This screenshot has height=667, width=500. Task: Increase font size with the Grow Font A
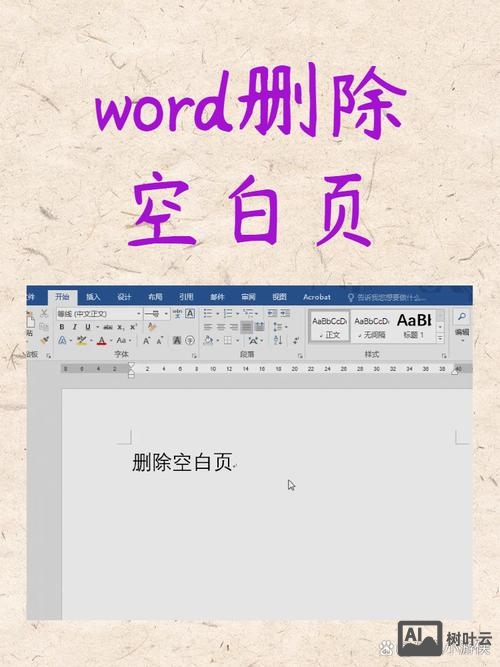[x=146, y=340]
